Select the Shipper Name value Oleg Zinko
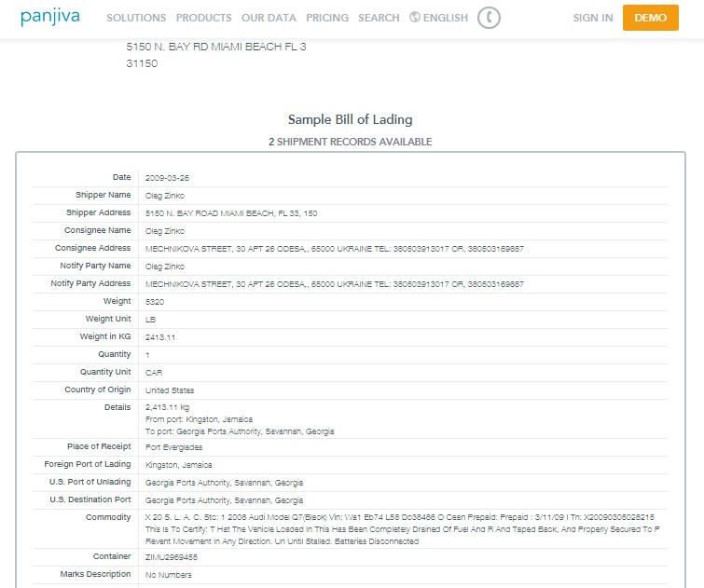 [x=165, y=196]
